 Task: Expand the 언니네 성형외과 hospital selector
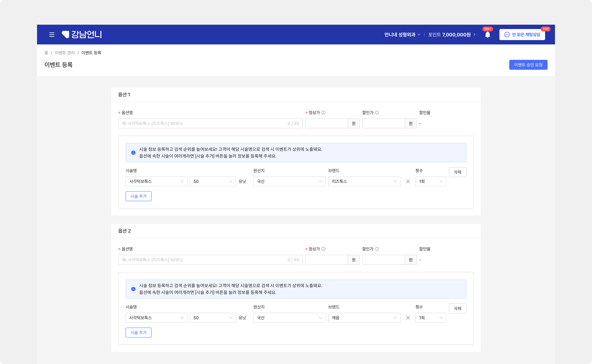(402, 35)
